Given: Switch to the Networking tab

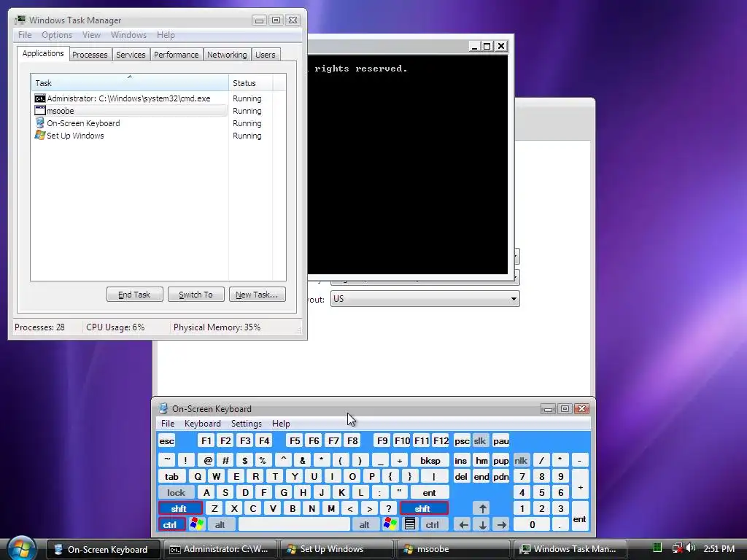Looking at the screenshot, I should [227, 55].
